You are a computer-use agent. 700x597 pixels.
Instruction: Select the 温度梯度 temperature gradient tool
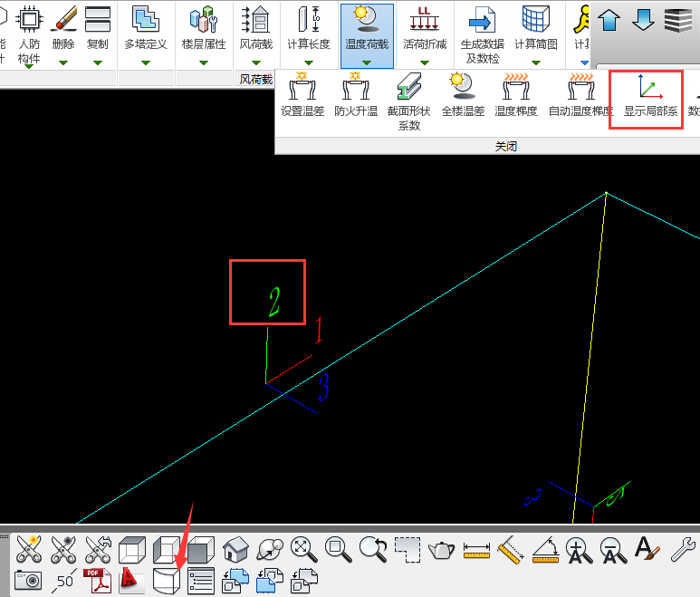(516, 94)
